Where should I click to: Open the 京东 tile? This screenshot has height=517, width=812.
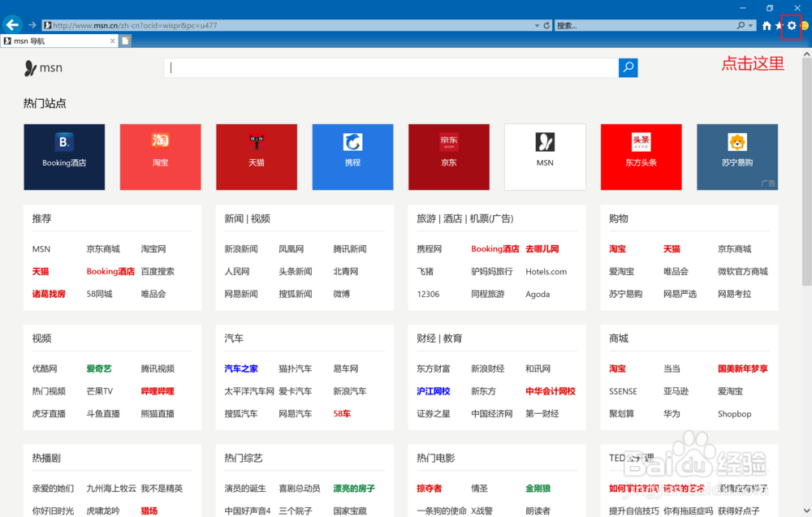[x=449, y=157]
